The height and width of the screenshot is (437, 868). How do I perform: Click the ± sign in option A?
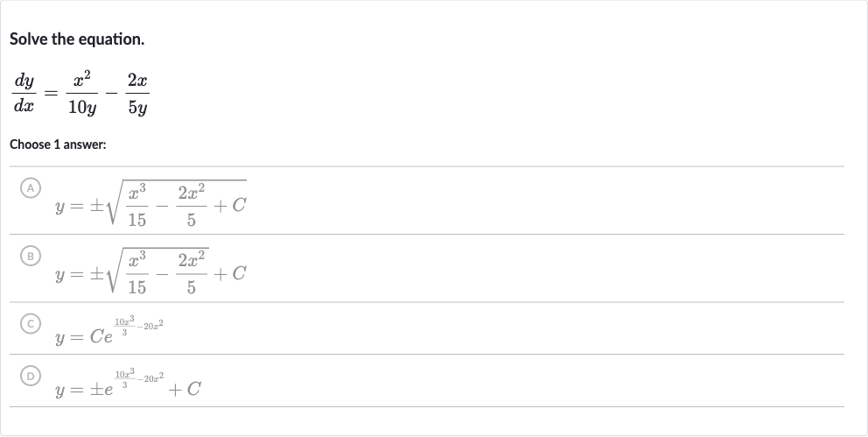97,206
